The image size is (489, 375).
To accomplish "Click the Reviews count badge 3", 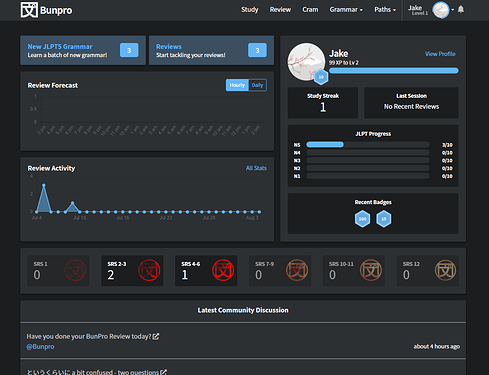I will pos(257,50).
